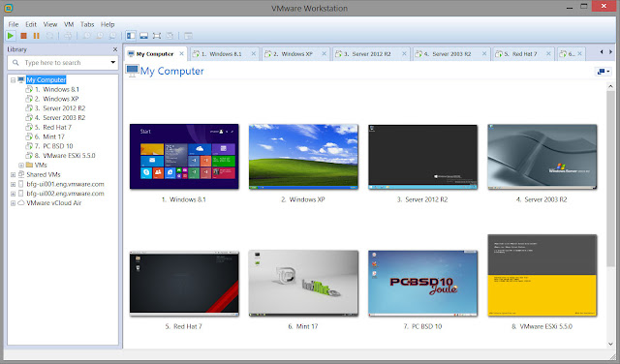Open the VM menu
The height and width of the screenshot is (364, 620).
pyautogui.click(x=69, y=24)
